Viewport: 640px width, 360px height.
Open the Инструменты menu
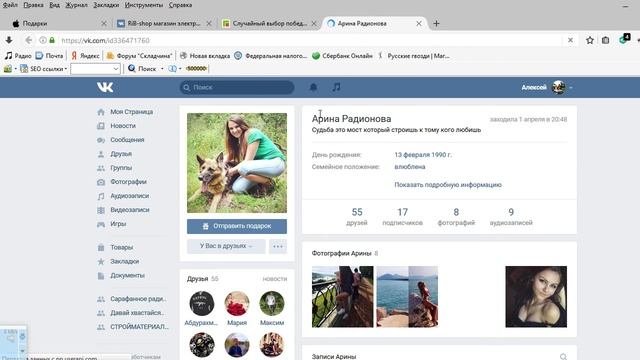[x=144, y=5]
